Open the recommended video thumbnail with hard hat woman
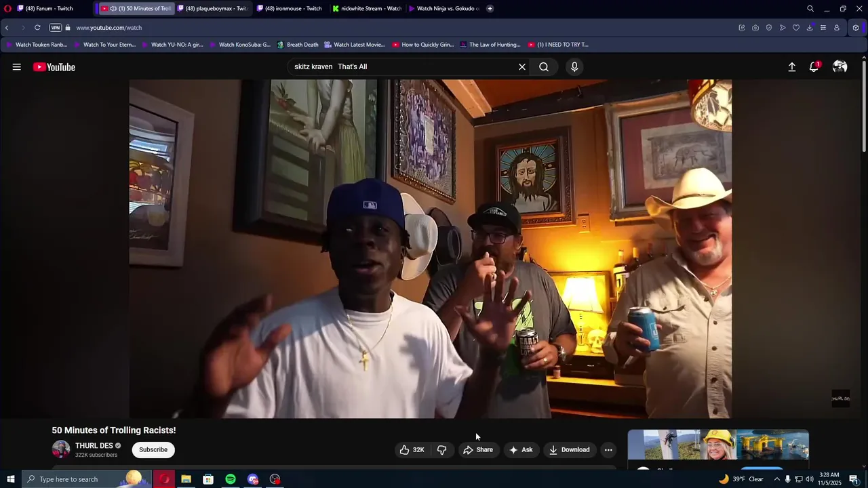Image resolution: width=868 pixels, height=488 pixels. pos(718,445)
